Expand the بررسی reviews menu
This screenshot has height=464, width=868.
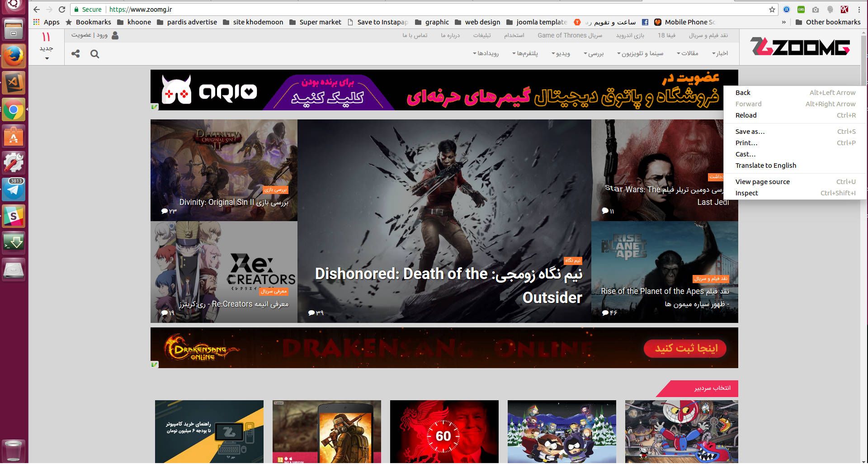tap(593, 53)
